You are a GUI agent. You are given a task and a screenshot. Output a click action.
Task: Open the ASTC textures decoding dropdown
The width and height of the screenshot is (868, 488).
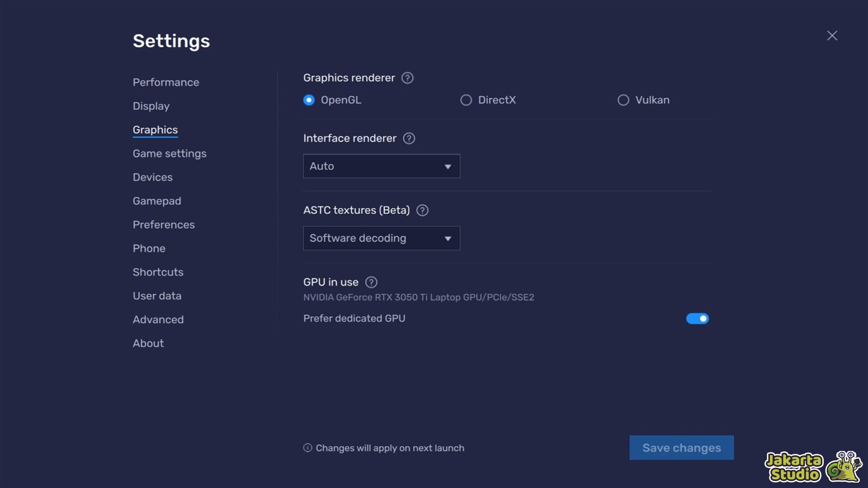point(381,238)
